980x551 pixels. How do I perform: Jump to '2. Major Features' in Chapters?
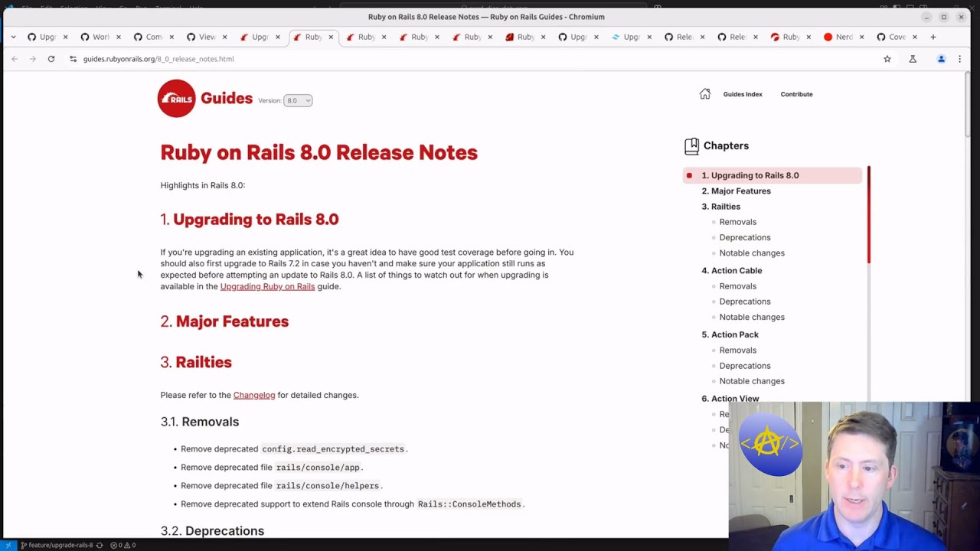point(737,191)
